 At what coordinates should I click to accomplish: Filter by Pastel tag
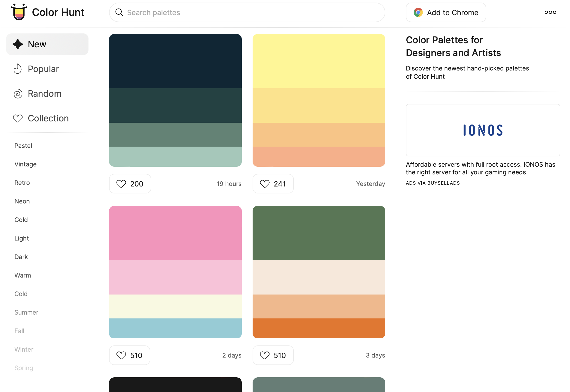click(23, 146)
